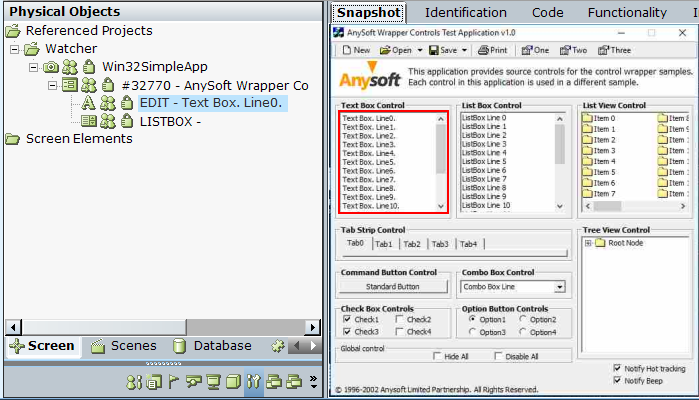Toggle the Check2 checkbox
Viewport: 699px width, 400px height.
[x=400, y=319]
